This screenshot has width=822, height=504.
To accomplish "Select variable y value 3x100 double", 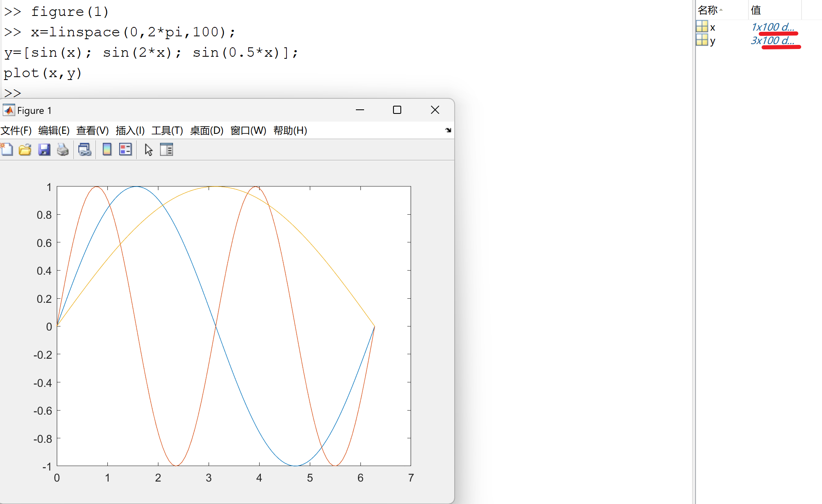I will tap(772, 40).
